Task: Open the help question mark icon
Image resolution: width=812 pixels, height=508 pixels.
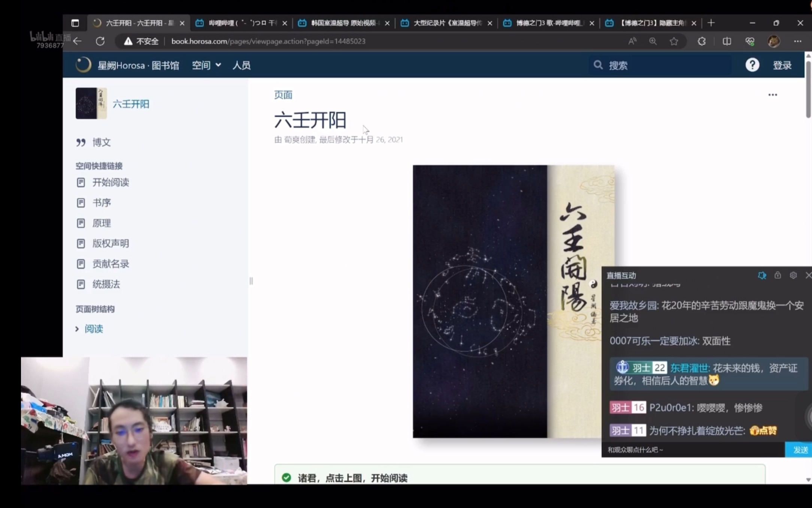Action: (x=752, y=65)
